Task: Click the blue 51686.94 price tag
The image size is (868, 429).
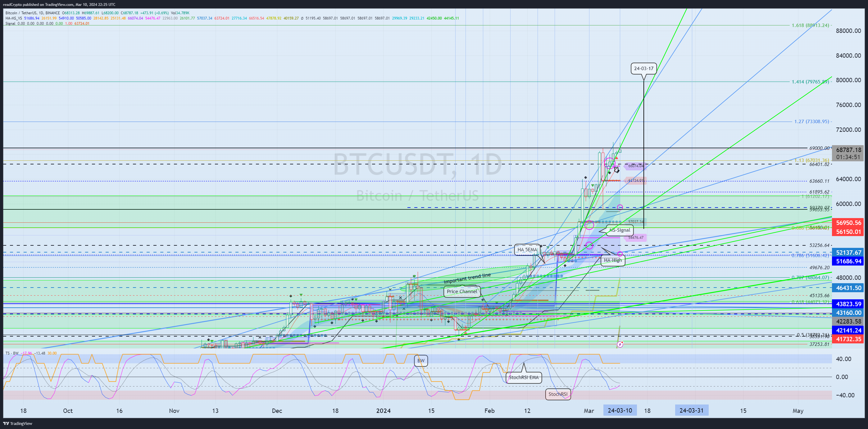Action: [x=848, y=261]
